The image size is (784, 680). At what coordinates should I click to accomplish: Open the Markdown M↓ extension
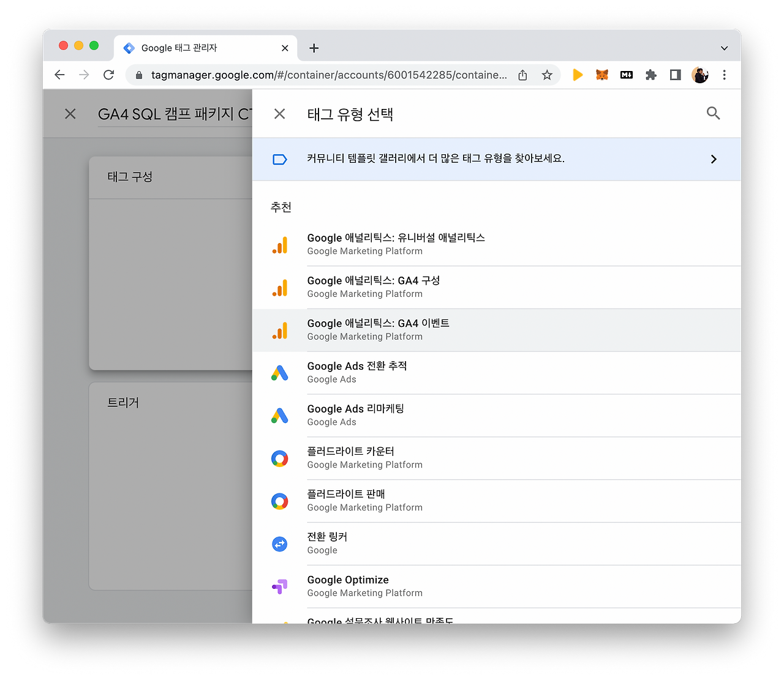627,75
